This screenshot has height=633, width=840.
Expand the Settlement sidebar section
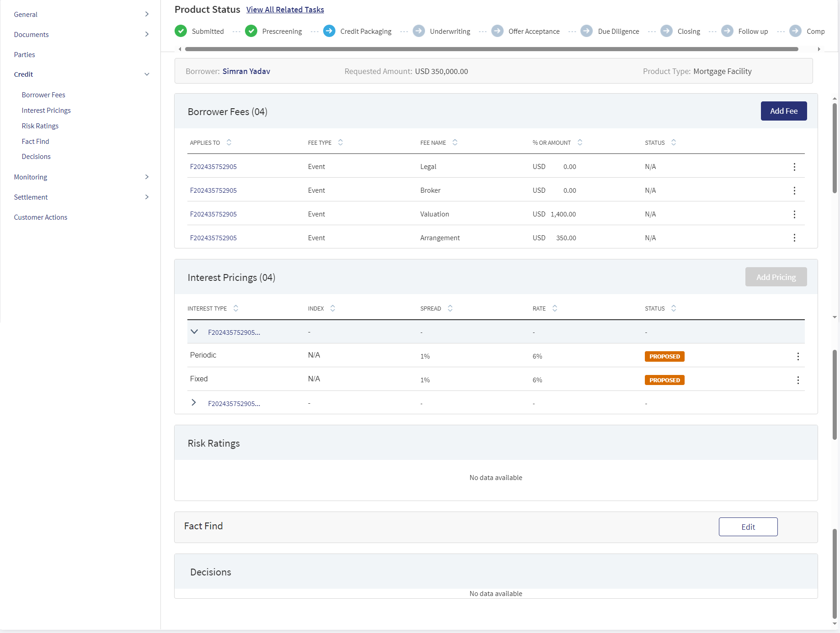click(147, 197)
